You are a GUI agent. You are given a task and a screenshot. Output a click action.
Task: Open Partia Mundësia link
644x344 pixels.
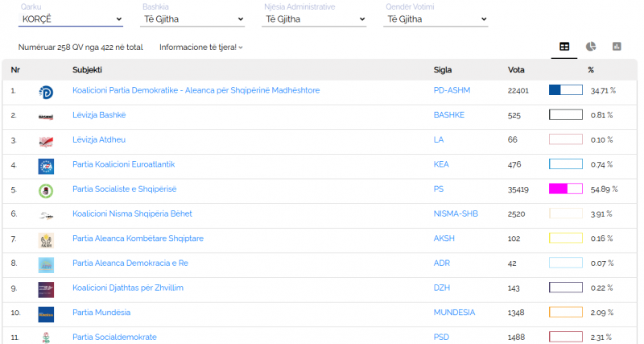point(101,313)
